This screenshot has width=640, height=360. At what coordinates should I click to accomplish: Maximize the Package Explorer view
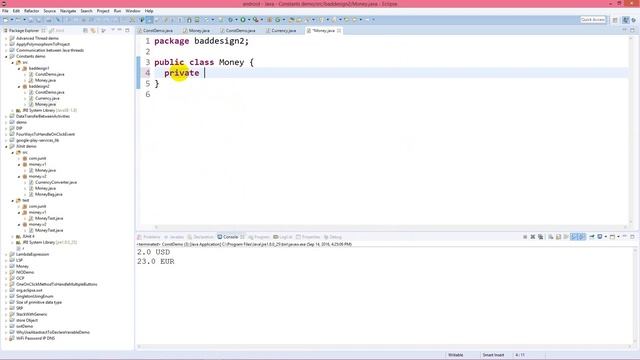coord(127,31)
